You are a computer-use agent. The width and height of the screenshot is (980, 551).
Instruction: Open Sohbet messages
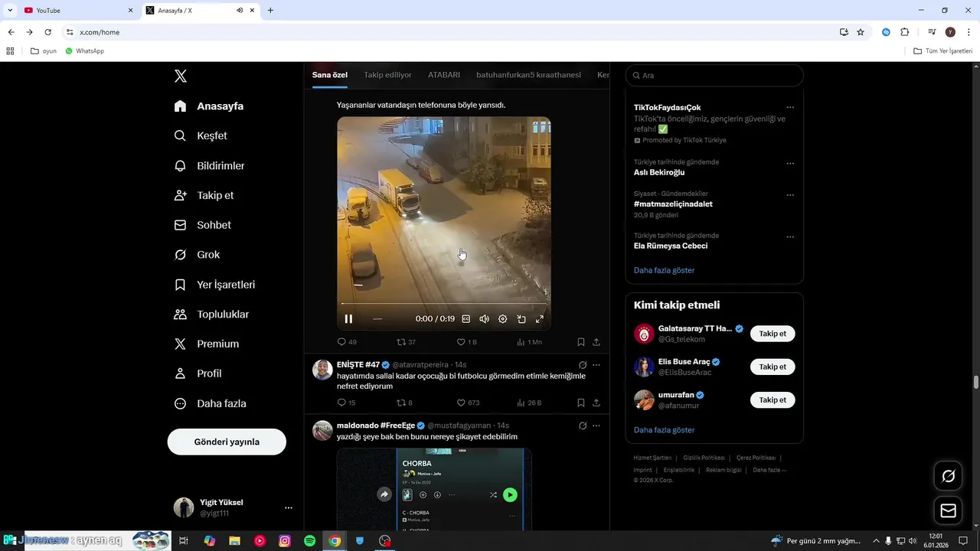click(x=202, y=225)
